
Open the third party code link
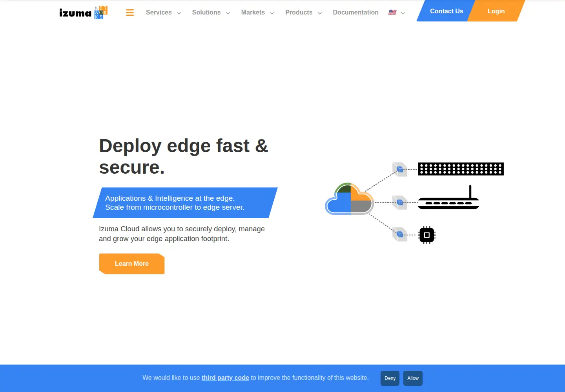pos(225,378)
